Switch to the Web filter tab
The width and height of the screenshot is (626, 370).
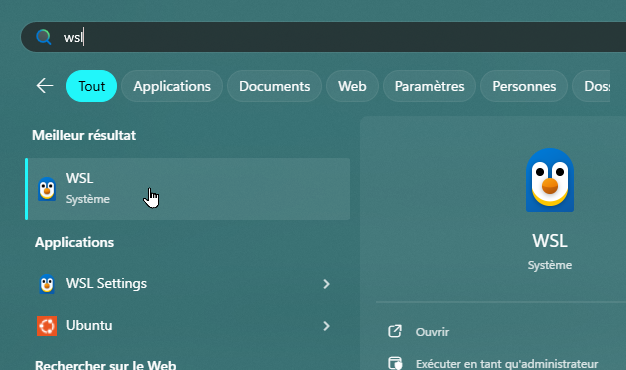coord(352,86)
